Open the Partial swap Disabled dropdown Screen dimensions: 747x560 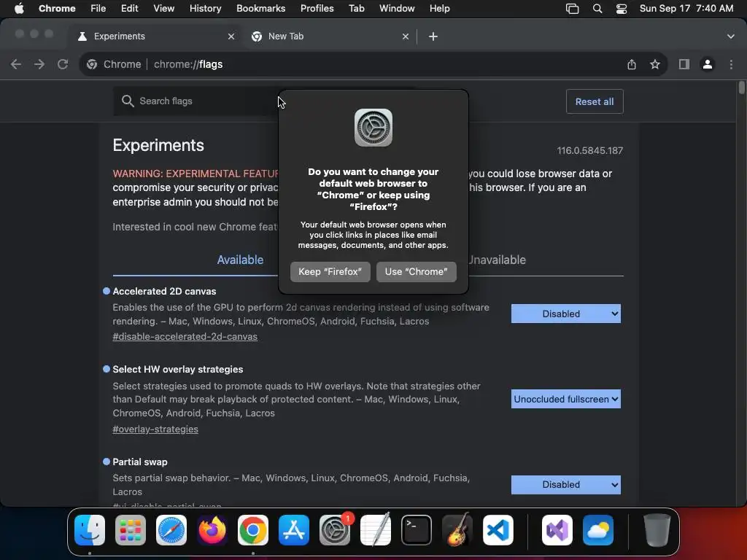click(566, 485)
